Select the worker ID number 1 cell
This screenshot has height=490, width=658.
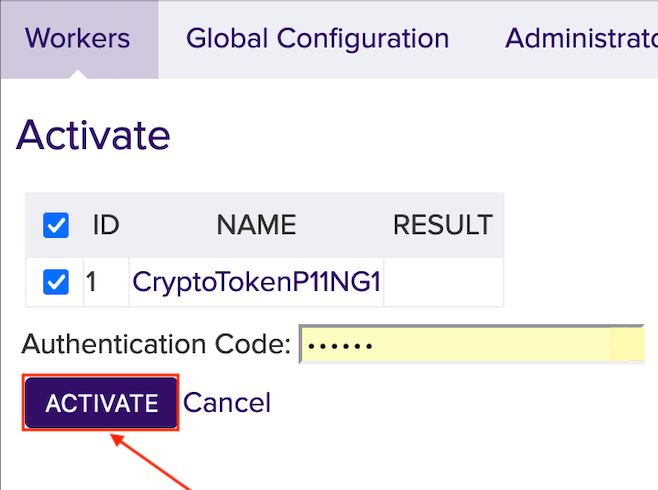coord(92,283)
